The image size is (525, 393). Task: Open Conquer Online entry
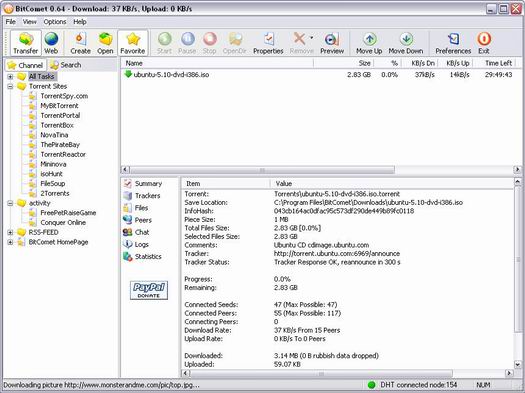(63, 223)
